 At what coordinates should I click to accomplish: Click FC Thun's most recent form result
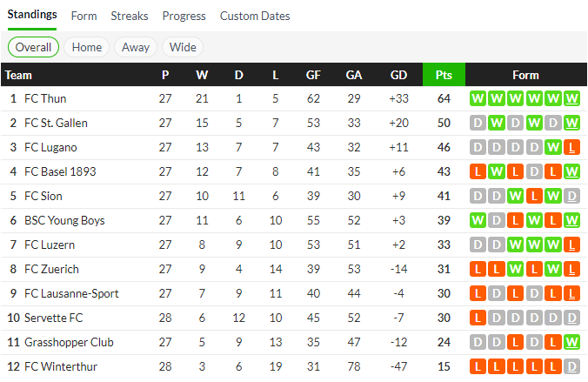coord(571,98)
